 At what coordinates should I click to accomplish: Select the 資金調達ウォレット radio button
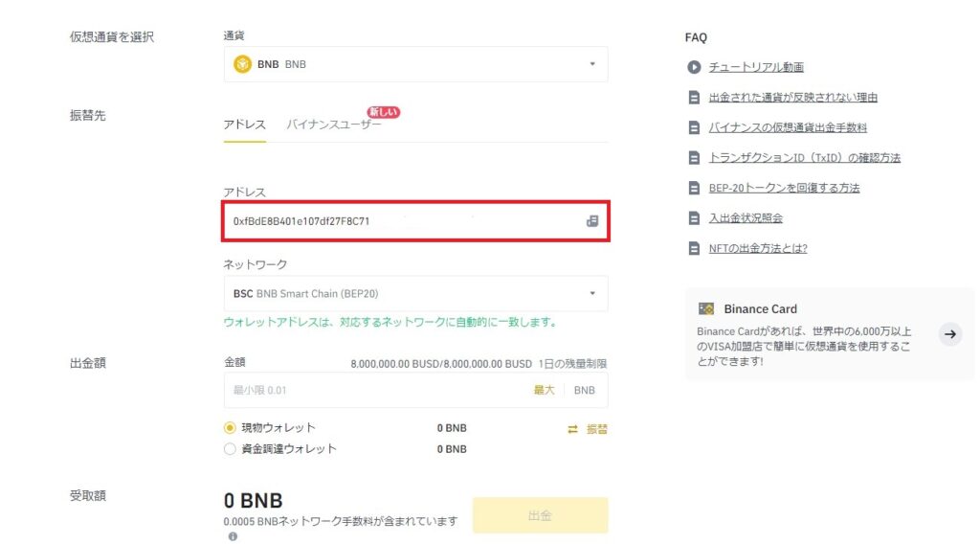230,449
